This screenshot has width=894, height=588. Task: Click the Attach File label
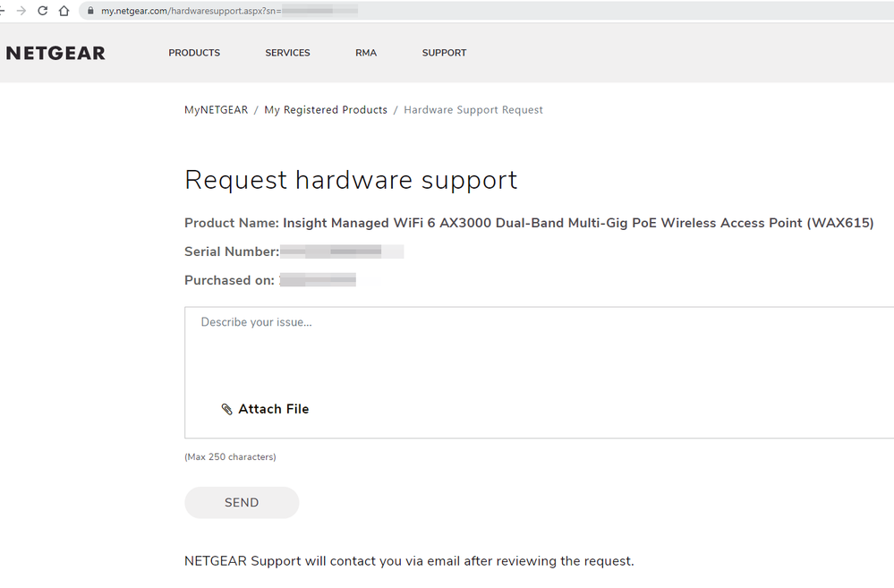[x=273, y=409]
